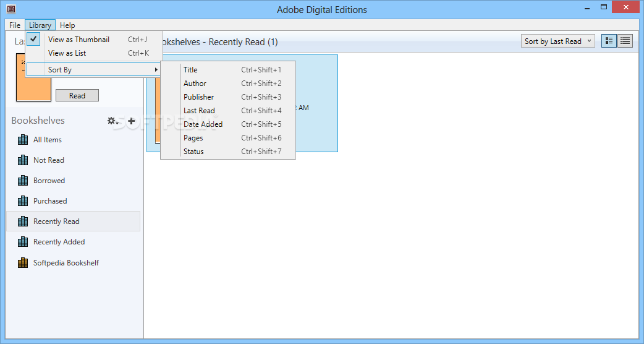
Task: Sort by Publisher
Action: click(228, 97)
